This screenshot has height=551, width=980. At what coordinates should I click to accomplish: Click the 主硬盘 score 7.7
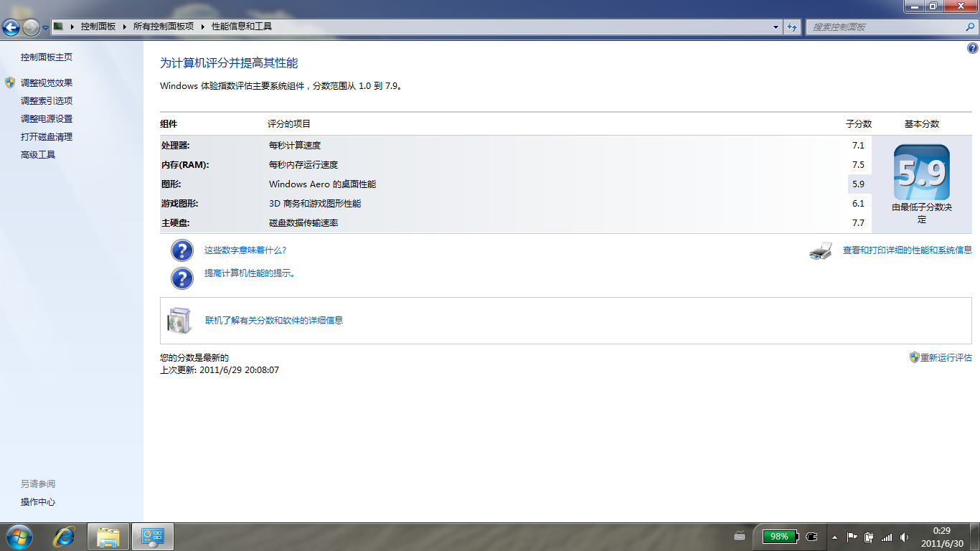coord(858,223)
